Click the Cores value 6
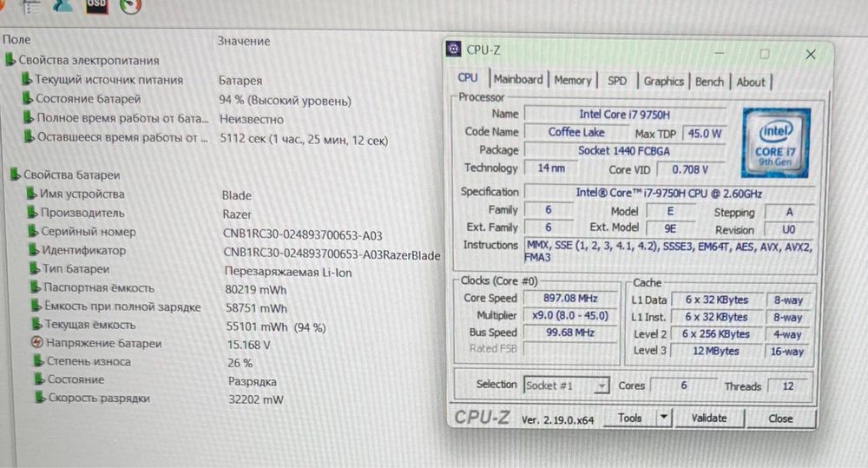The width and height of the screenshot is (868, 468). [684, 386]
